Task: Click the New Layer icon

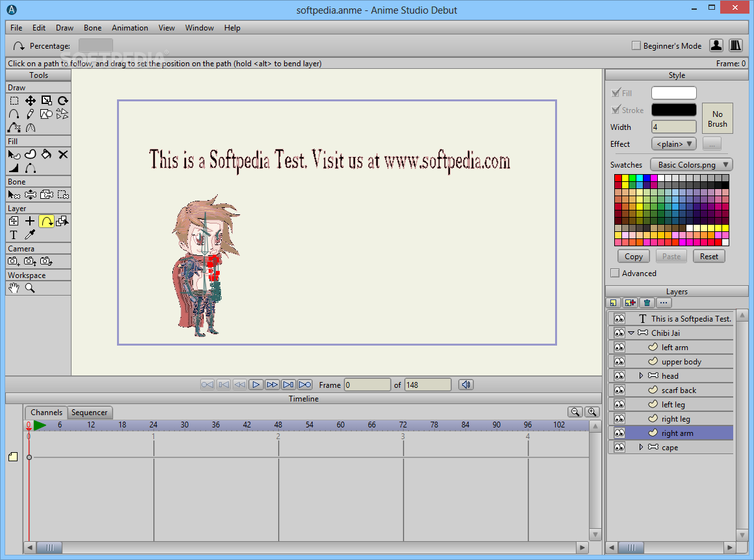Action: (x=613, y=303)
